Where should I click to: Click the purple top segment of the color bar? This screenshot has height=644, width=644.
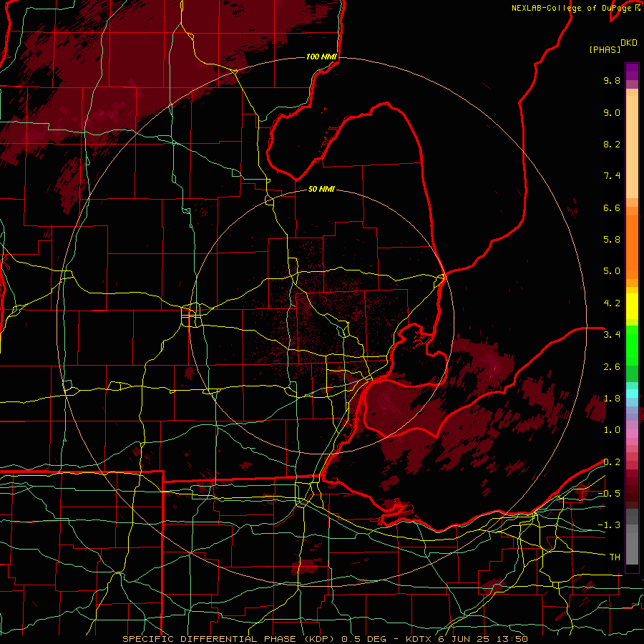coord(632,72)
